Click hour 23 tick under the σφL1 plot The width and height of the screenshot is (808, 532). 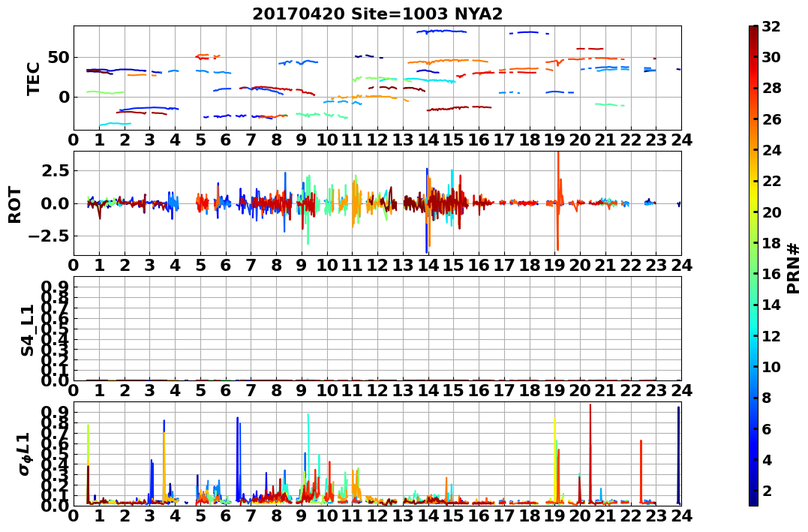(656, 516)
